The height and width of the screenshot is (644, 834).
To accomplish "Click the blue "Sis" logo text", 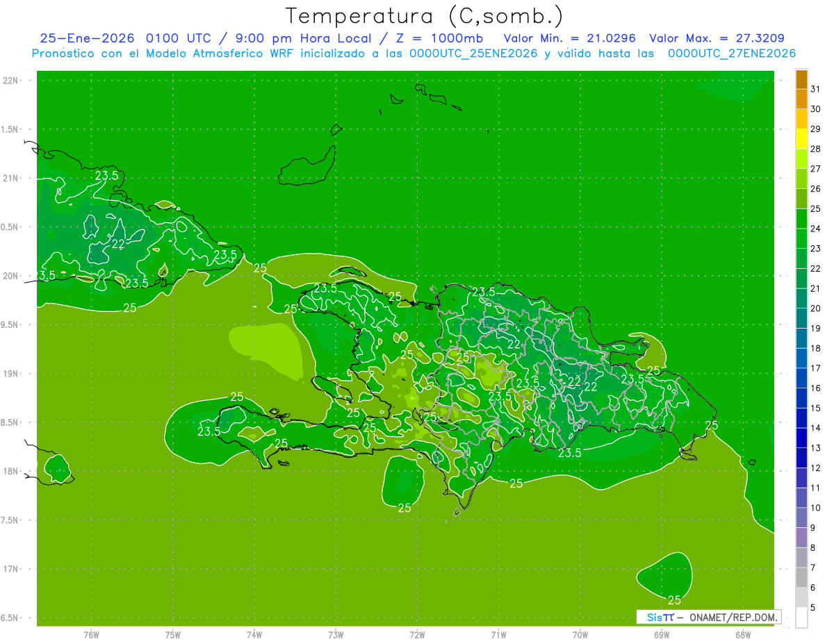I will coord(654,617).
